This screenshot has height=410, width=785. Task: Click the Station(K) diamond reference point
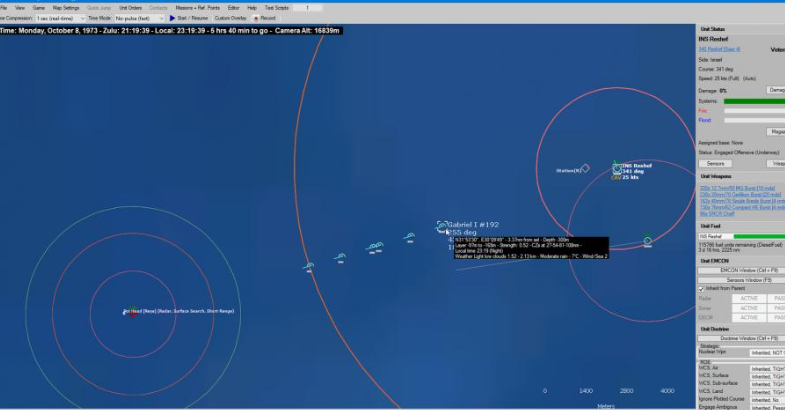click(585, 168)
